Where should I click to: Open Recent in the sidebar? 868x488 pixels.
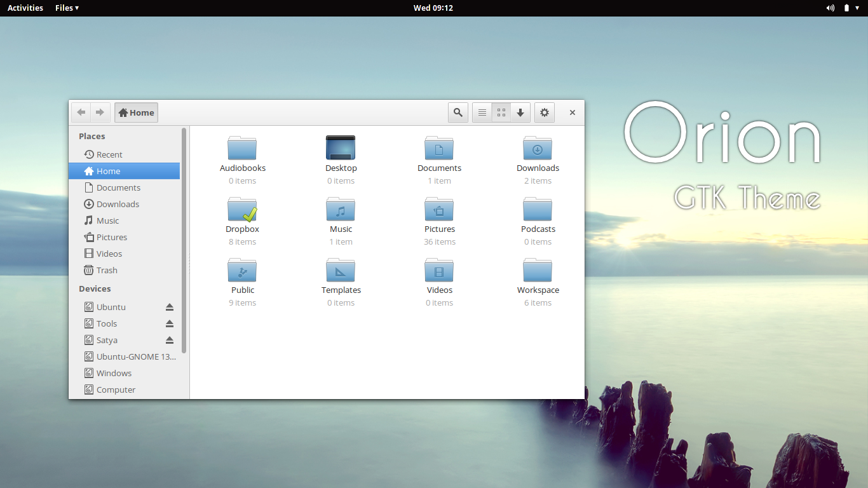coord(125,154)
